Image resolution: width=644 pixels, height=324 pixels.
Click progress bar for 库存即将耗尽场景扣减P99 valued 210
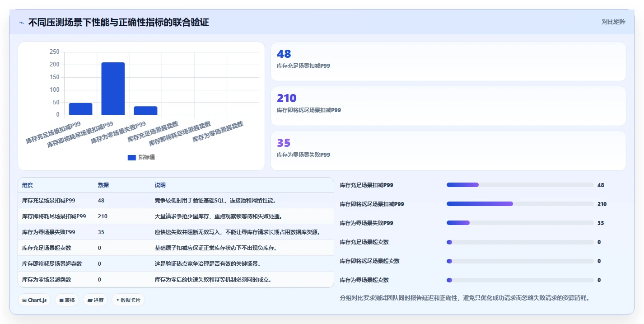[x=520, y=204]
